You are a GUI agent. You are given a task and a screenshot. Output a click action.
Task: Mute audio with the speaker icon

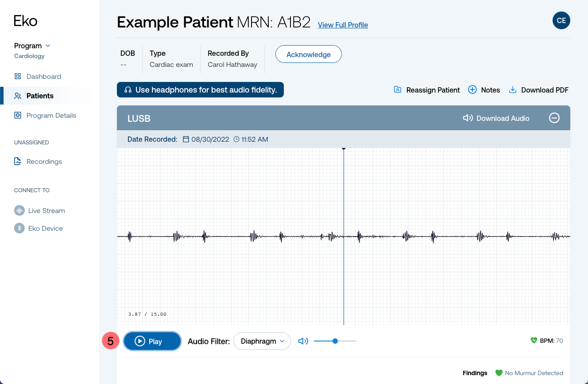(303, 341)
